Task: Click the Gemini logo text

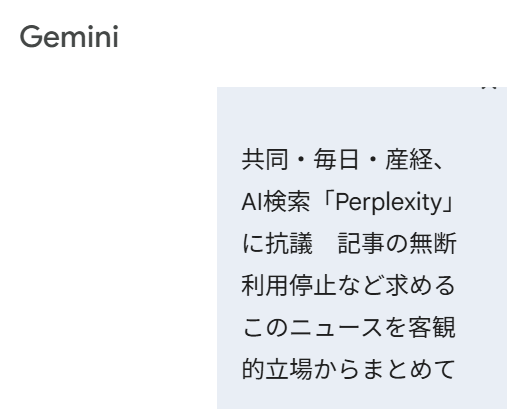Action: coord(69,37)
